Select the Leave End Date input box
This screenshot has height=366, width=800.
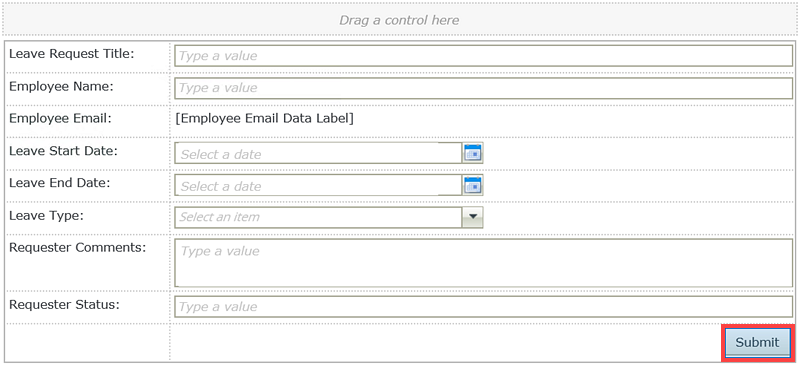pyautogui.click(x=318, y=185)
